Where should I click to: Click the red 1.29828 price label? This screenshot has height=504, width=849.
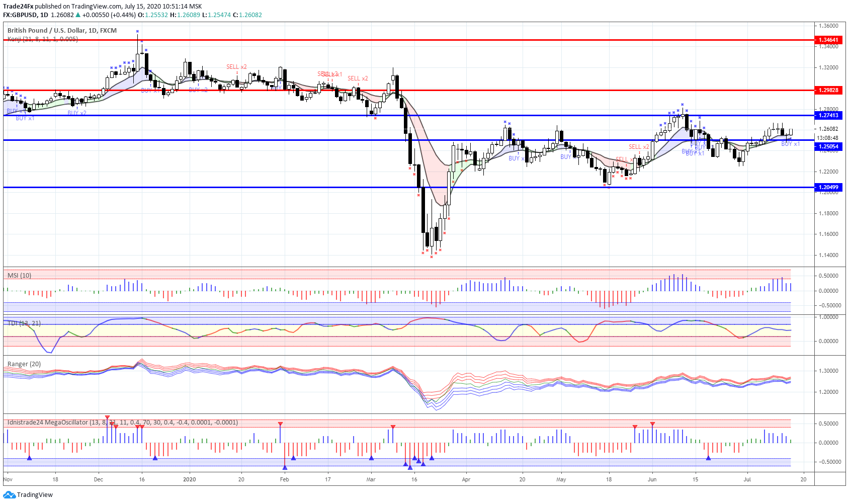click(x=828, y=90)
